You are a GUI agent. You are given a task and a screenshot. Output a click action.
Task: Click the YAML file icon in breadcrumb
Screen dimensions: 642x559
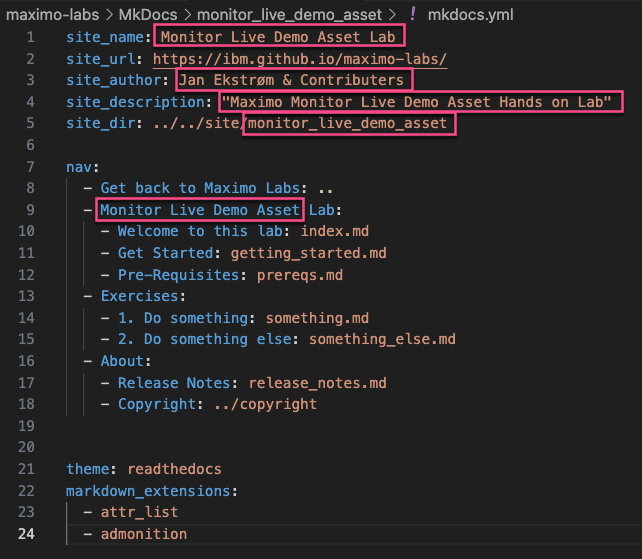coord(413,14)
